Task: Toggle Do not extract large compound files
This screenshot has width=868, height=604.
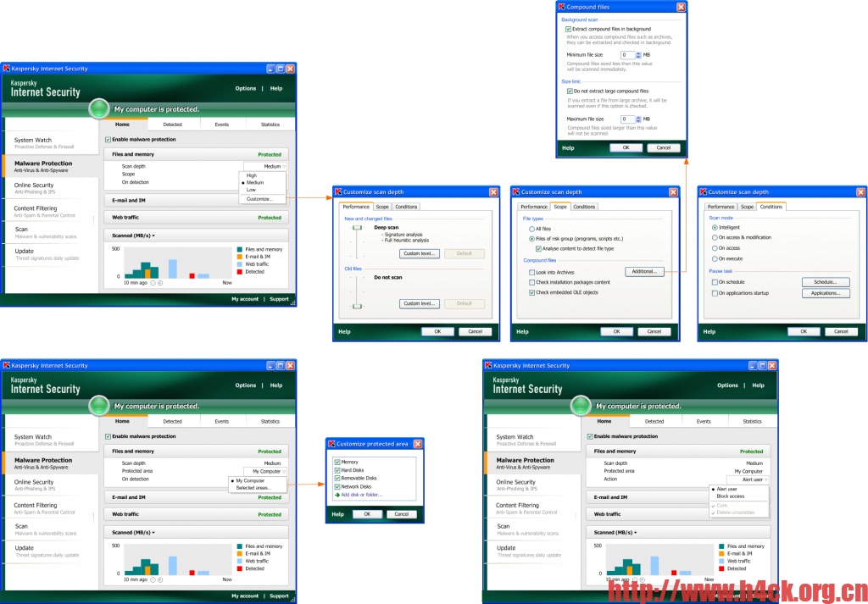Action: click(x=570, y=91)
